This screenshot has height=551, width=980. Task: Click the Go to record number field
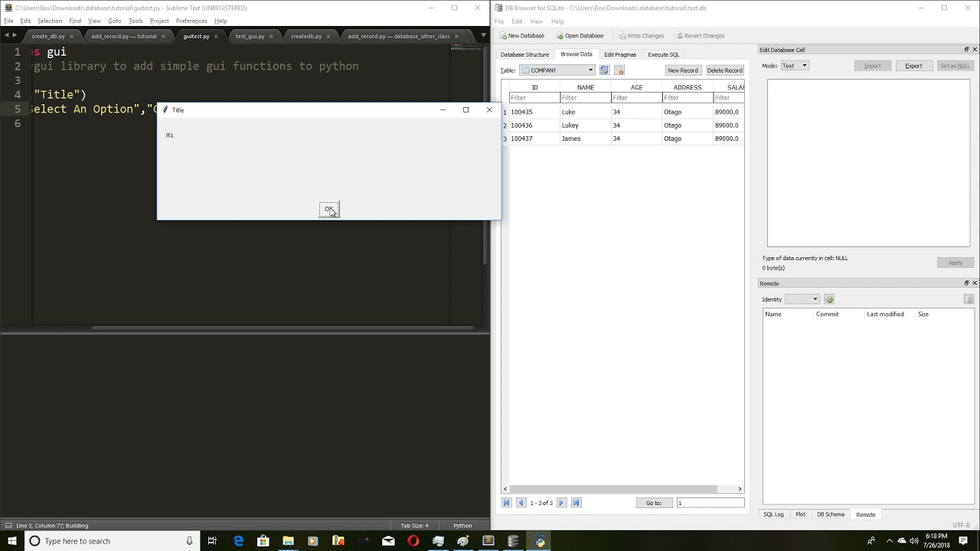pos(710,503)
